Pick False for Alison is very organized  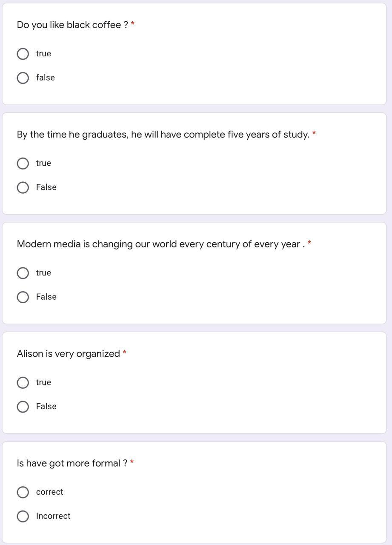tap(23, 407)
